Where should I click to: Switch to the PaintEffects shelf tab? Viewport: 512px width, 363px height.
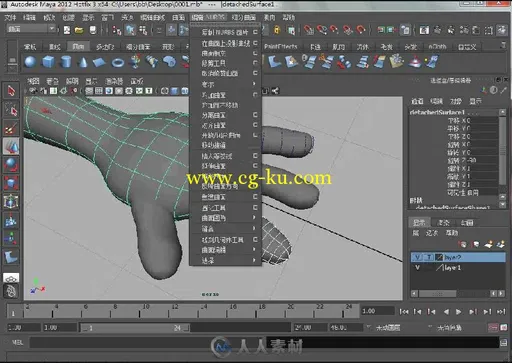[281, 47]
